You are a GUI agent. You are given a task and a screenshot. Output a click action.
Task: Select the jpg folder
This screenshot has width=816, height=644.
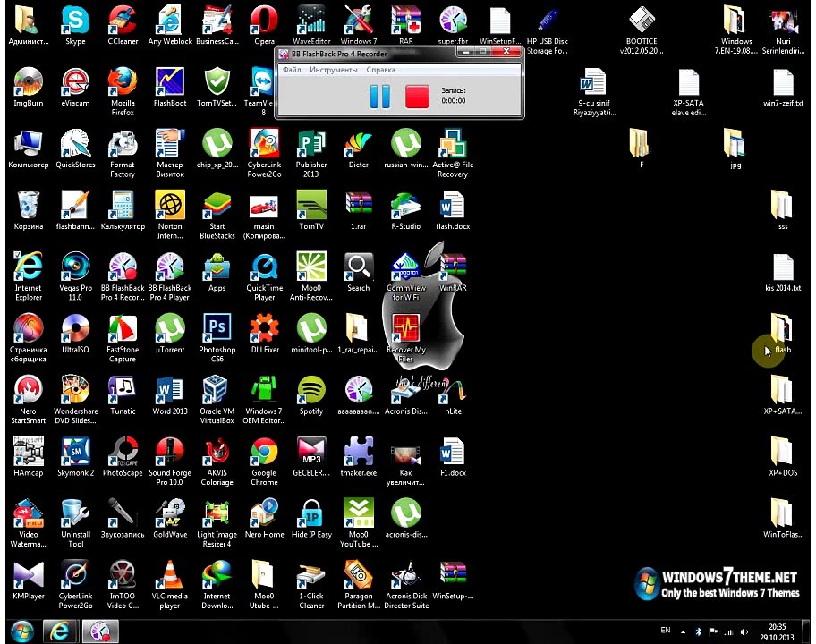[x=735, y=148]
